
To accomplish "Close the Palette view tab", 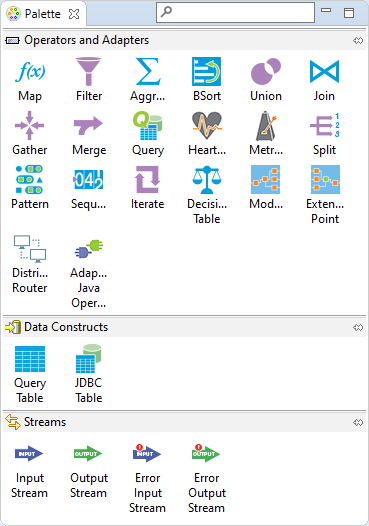I will coord(74,14).
